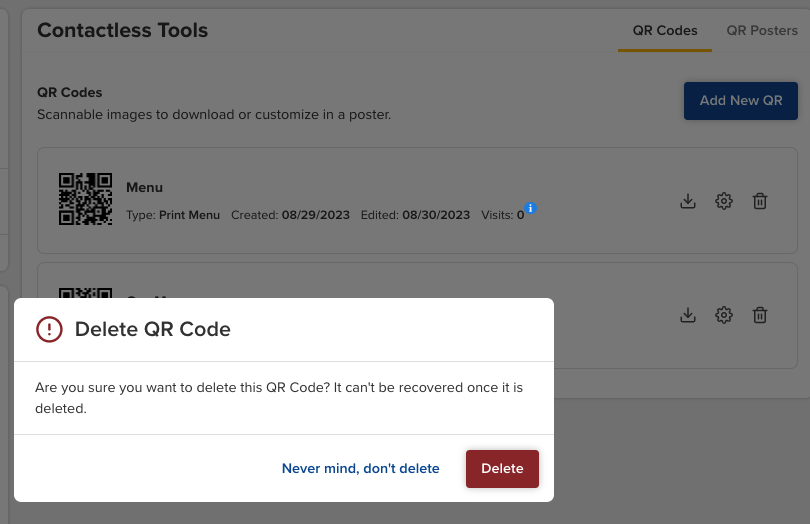Open settings gear for second QR code
The height and width of the screenshot is (524, 810).
(x=724, y=315)
